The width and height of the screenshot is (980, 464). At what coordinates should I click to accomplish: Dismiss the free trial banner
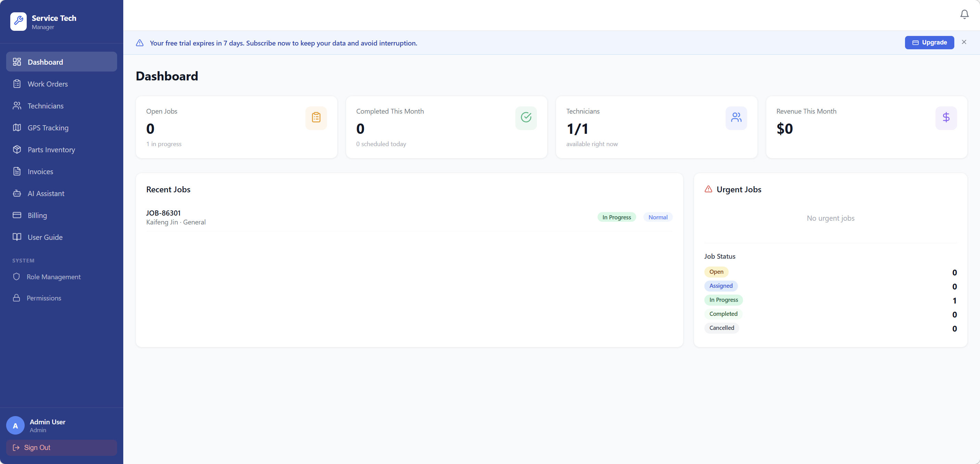click(964, 42)
